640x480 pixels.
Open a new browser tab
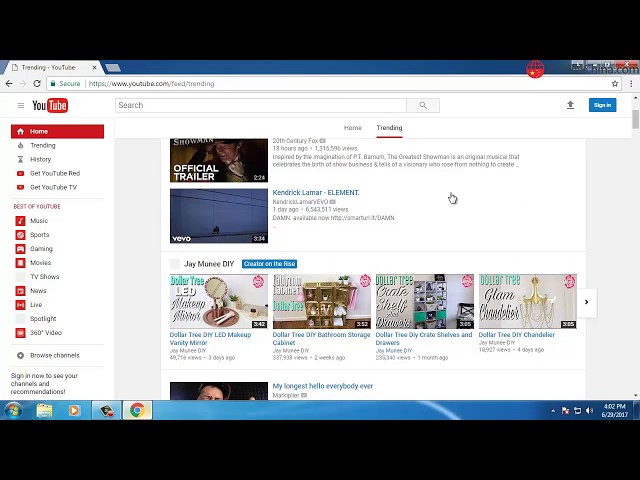point(113,67)
